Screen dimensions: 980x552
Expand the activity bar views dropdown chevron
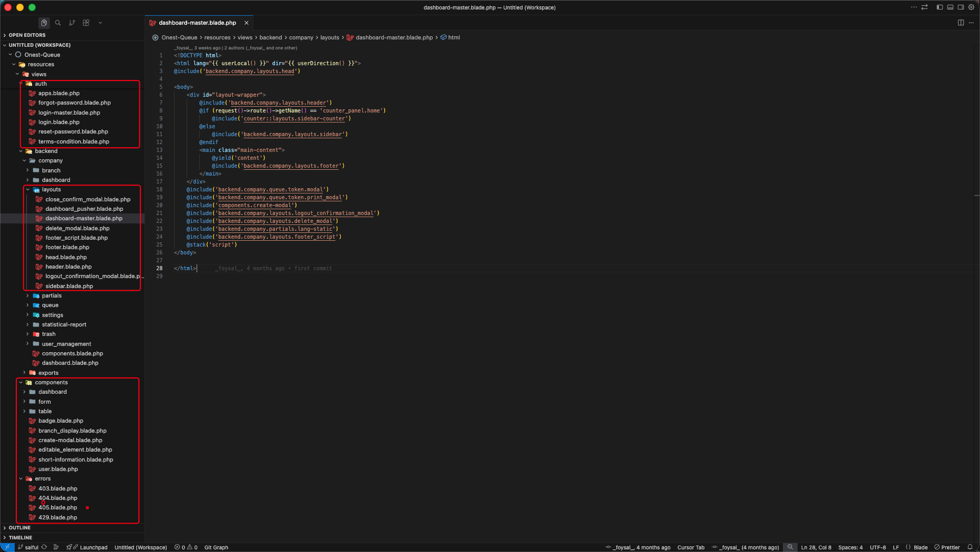(x=100, y=23)
